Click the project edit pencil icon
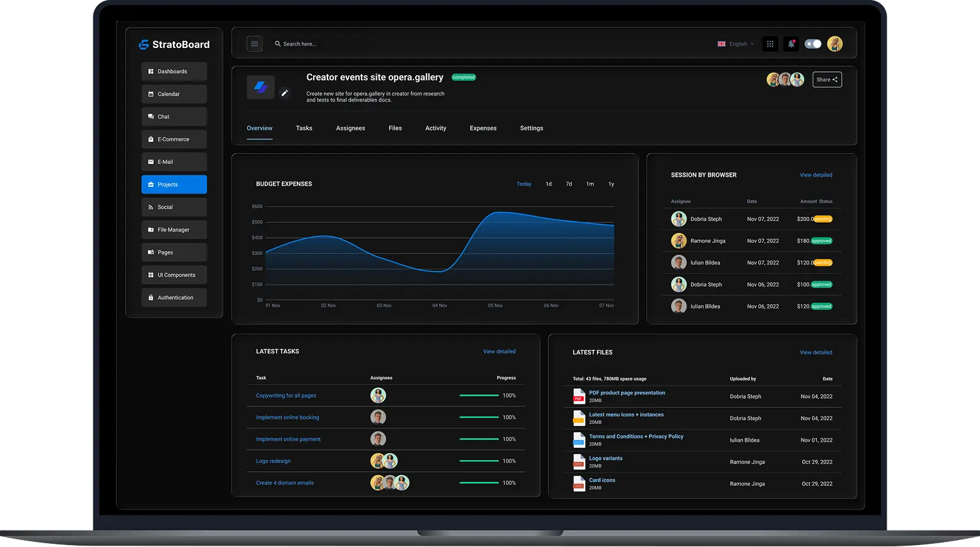The width and height of the screenshot is (980, 547). pos(285,93)
